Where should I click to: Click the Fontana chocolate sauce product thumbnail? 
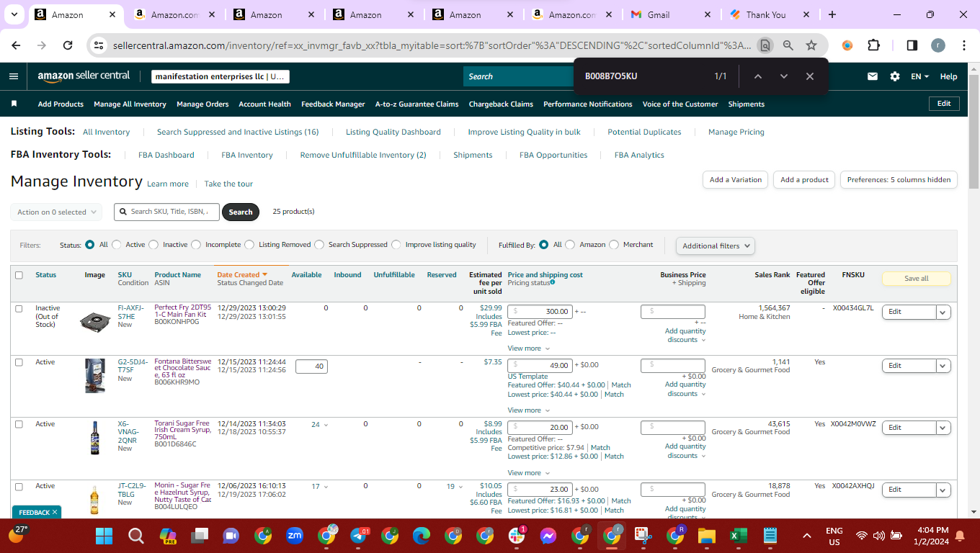point(94,376)
